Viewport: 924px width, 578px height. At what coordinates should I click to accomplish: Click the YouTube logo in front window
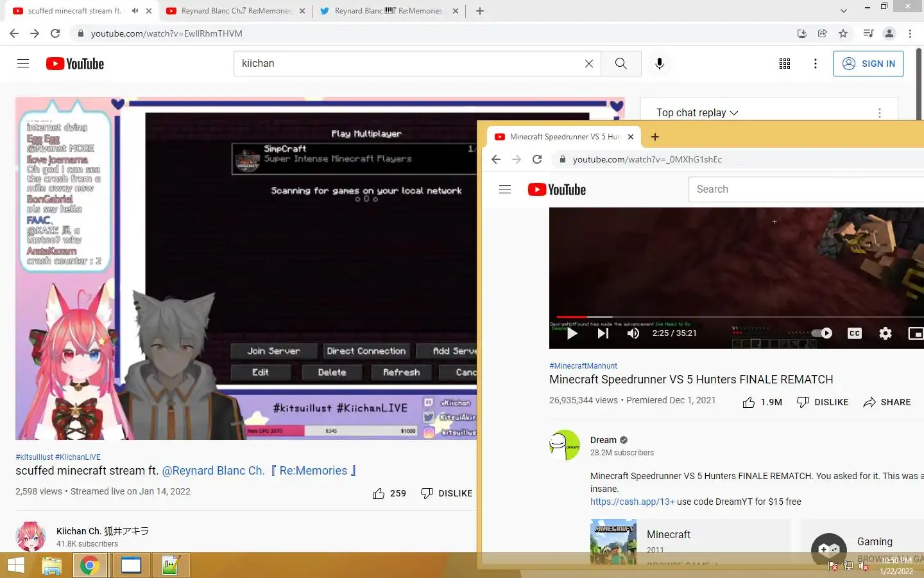pos(557,189)
